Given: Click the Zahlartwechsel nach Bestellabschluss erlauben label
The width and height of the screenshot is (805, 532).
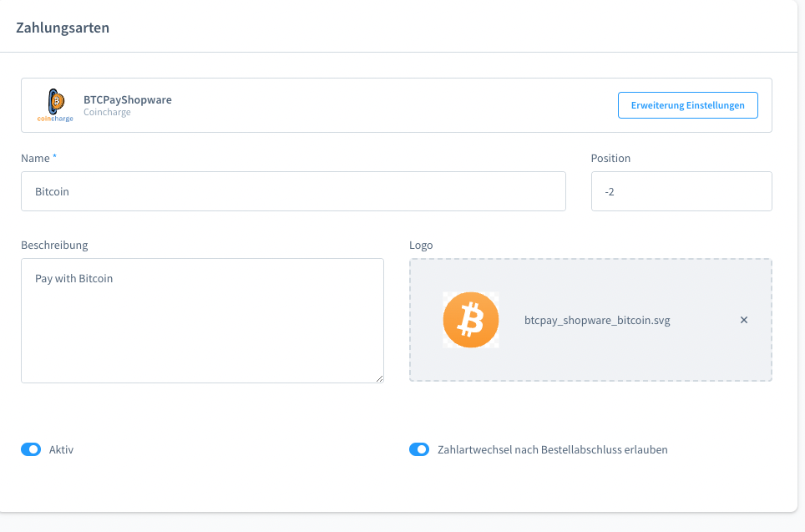Looking at the screenshot, I should (553, 450).
